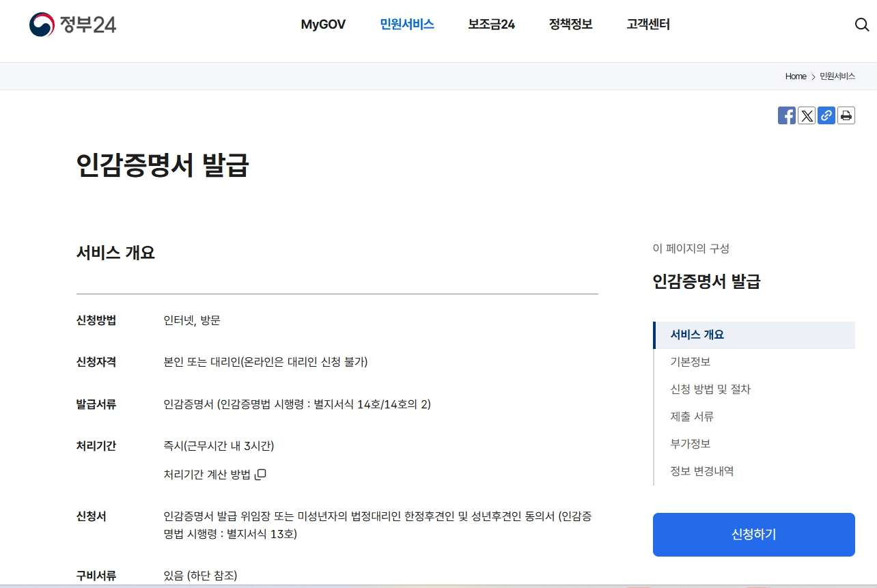Open the MyGOV menu
Image resolution: width=877 pixels, height=588 pixels.
point(323,24)
